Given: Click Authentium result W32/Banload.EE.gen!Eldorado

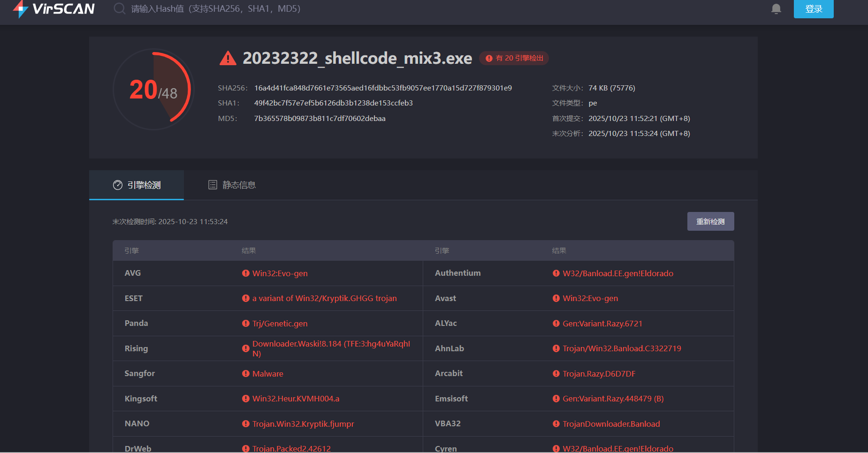Looking at the screenshot, I should tap(618, 273).
